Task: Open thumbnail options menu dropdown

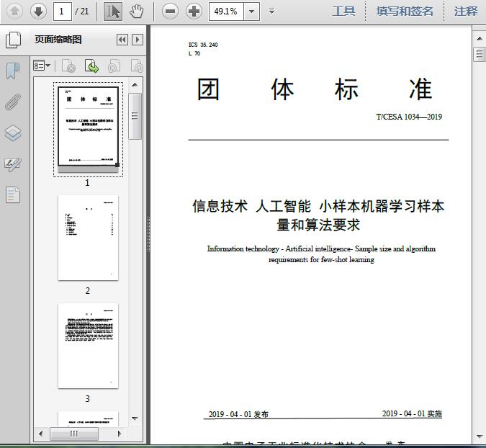Action: pos(42,66)
